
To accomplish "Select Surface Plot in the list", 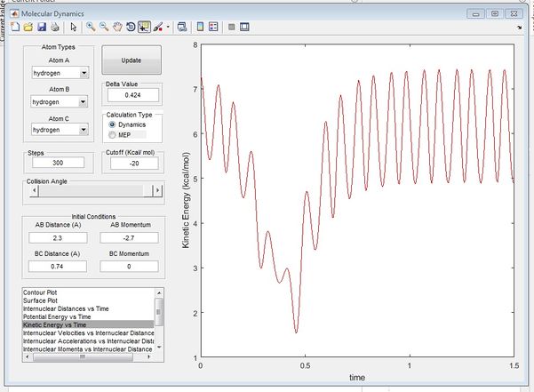I will point(88,300).
